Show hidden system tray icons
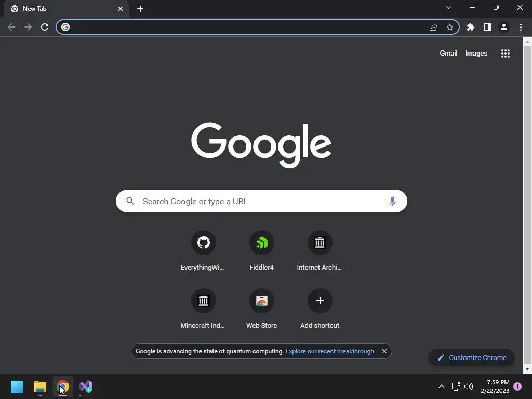This screenshot has height=399, width=532. click(442, 387)
